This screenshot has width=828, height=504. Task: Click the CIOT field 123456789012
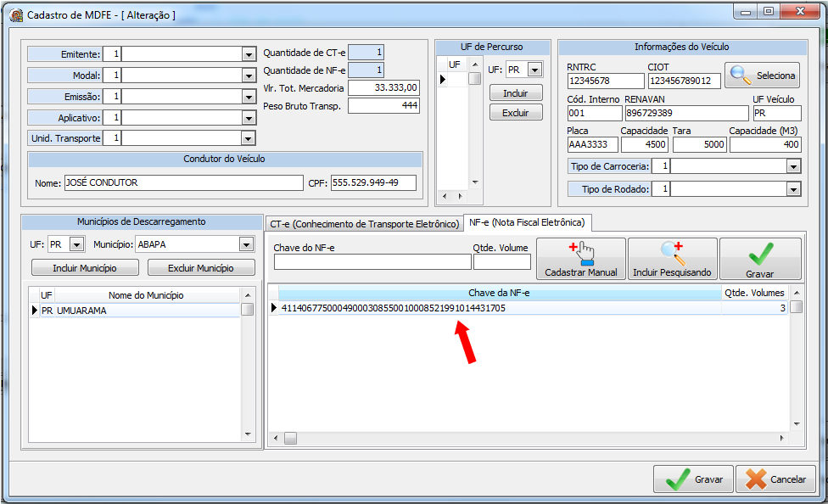click(x=684, y=81)
